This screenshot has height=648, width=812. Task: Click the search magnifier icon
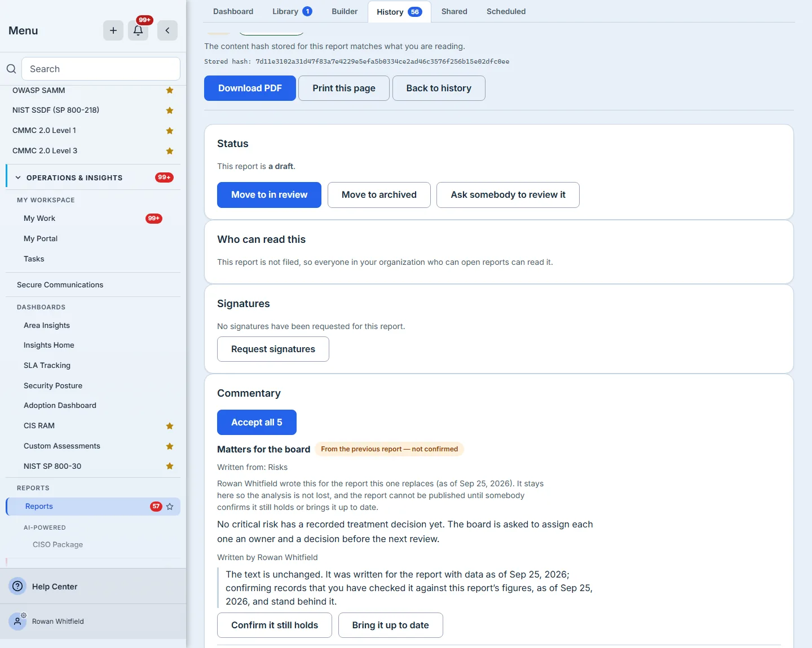tap(11, 69)
